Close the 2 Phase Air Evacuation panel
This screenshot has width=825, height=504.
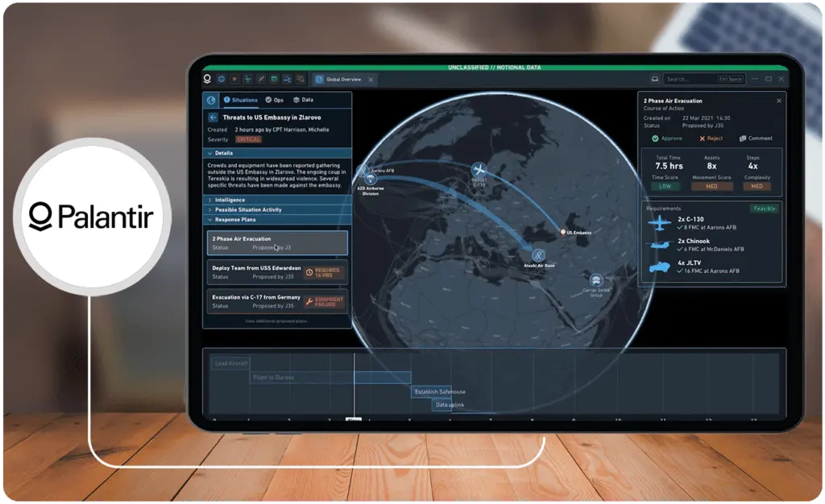(779, 101)
